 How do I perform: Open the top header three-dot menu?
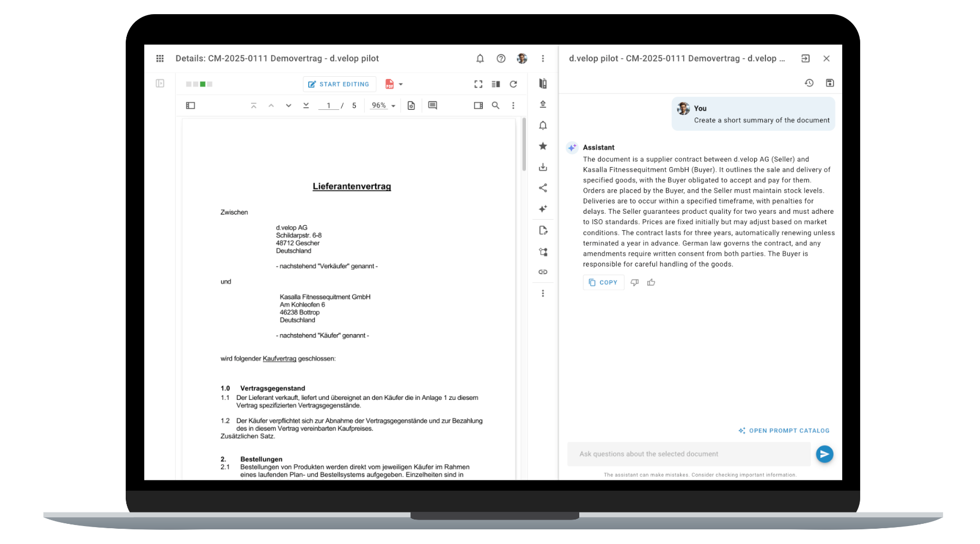pos(543,59)
